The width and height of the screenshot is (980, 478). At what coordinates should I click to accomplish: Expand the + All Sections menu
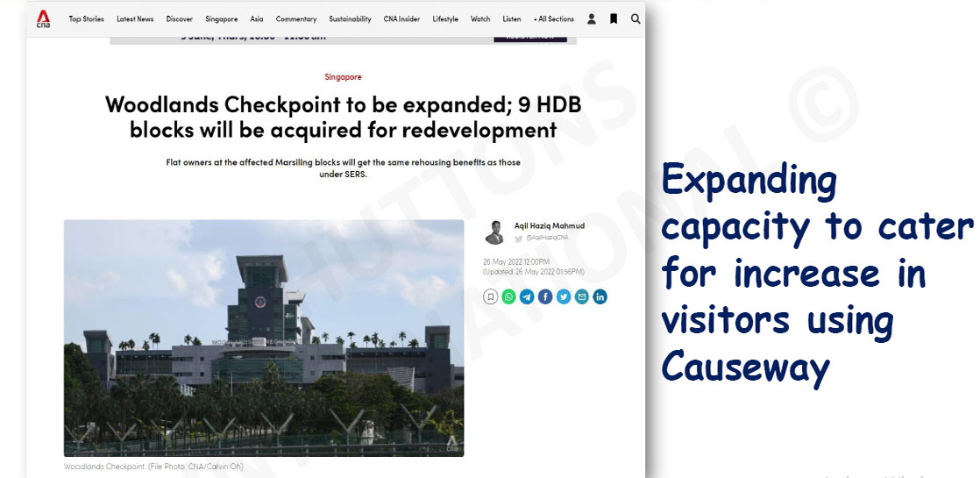[x=553, y=19]
